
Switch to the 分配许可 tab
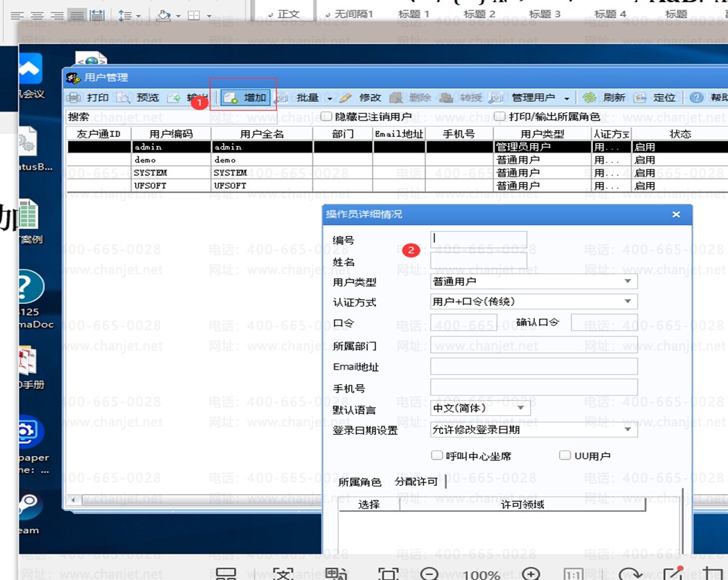tap(416, 482)
